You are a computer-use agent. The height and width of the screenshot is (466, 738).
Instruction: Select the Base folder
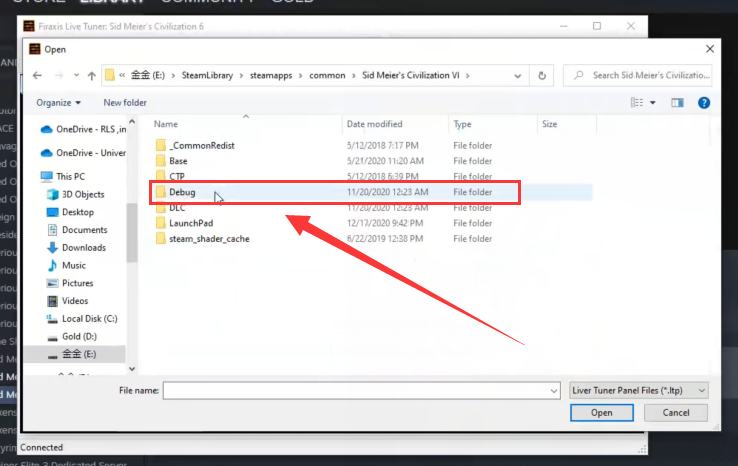coord(178,161)
